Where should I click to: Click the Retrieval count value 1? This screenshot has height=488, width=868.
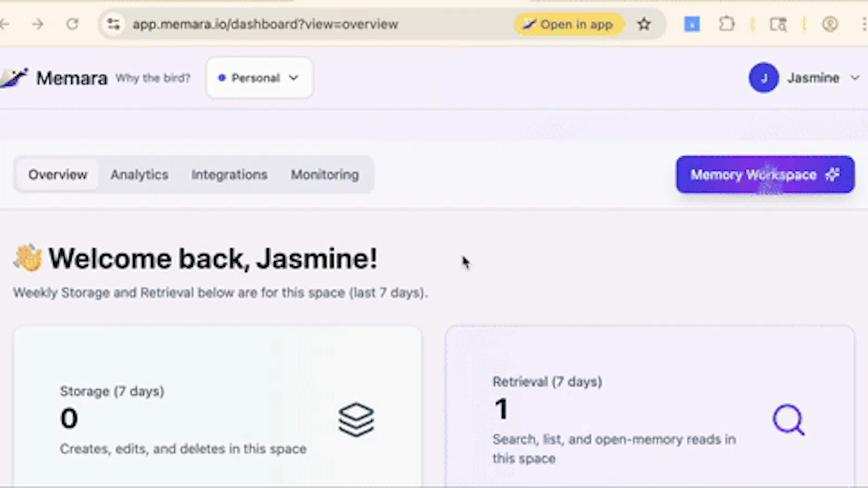pyautogui.click(x=501, y=409)
